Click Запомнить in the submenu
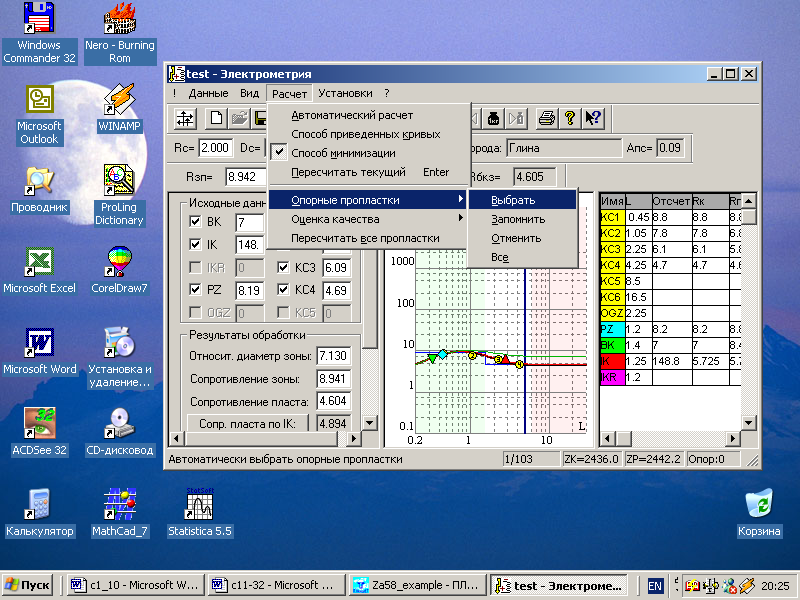Image resolution: width=800 pixels, height=600 pixels. [522, 219]
